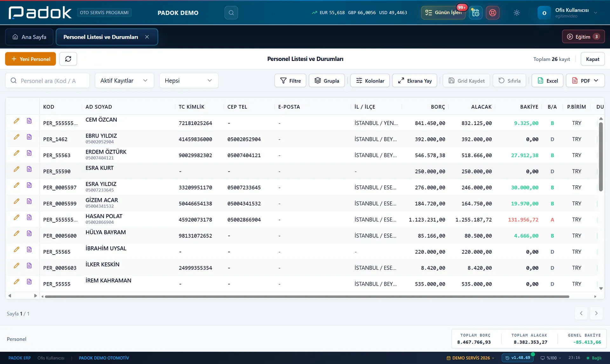Open the global search icon in header

point(231,13)
